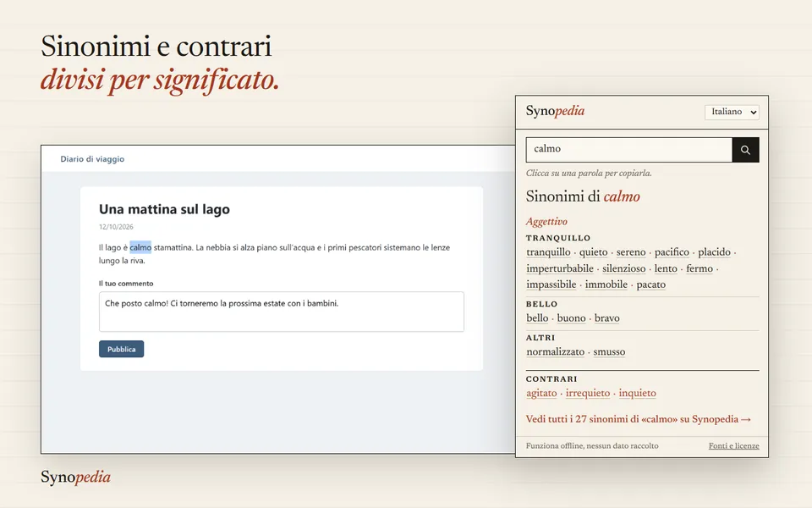Copy the synonym bello

(x=537, y=318)
